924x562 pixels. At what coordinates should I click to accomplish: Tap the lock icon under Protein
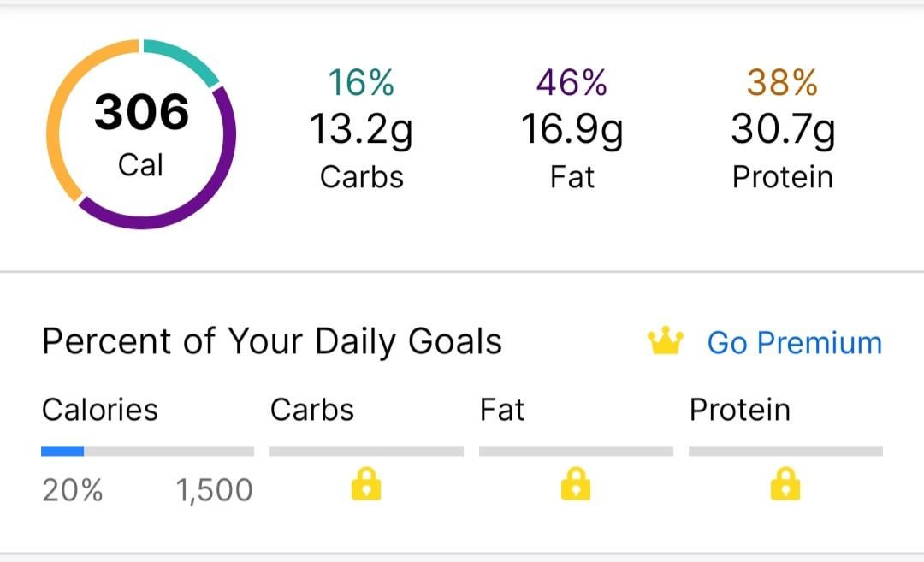pos(785,483)
